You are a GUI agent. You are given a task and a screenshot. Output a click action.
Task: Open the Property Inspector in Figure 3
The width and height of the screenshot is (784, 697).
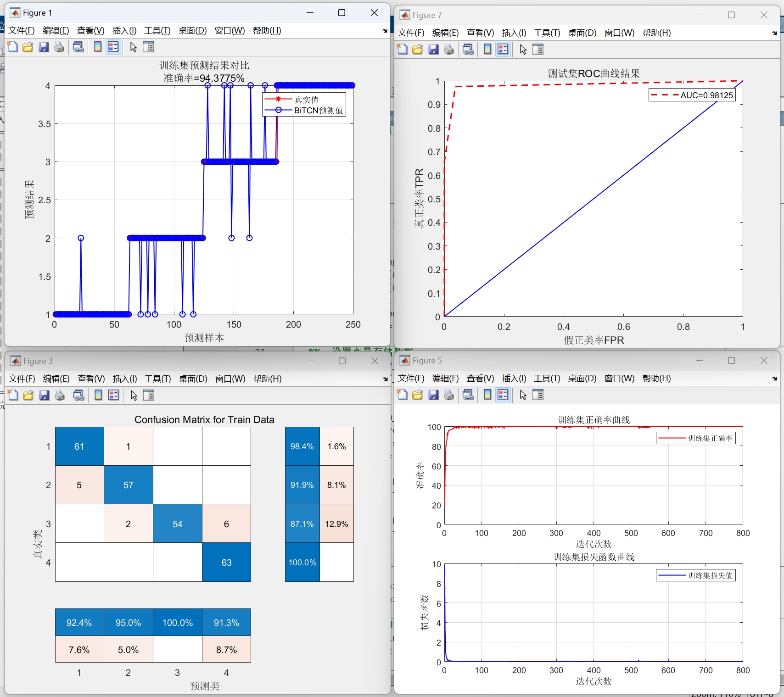pyautogui.click(x=148, y=395)
